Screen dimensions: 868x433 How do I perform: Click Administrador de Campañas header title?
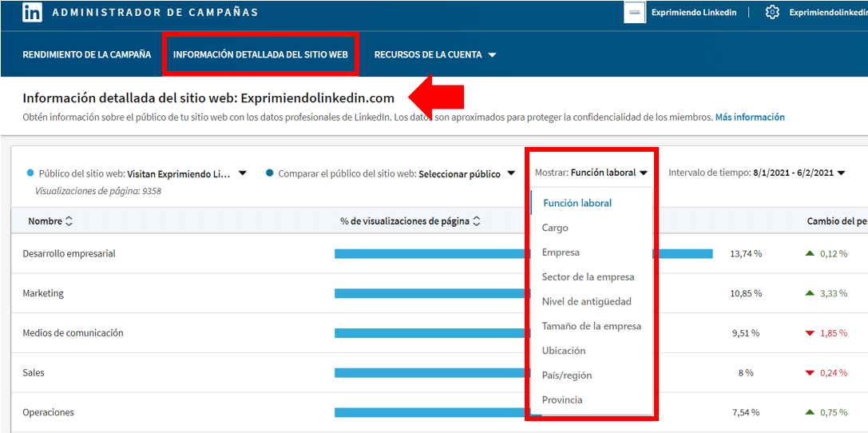point(156,12)
